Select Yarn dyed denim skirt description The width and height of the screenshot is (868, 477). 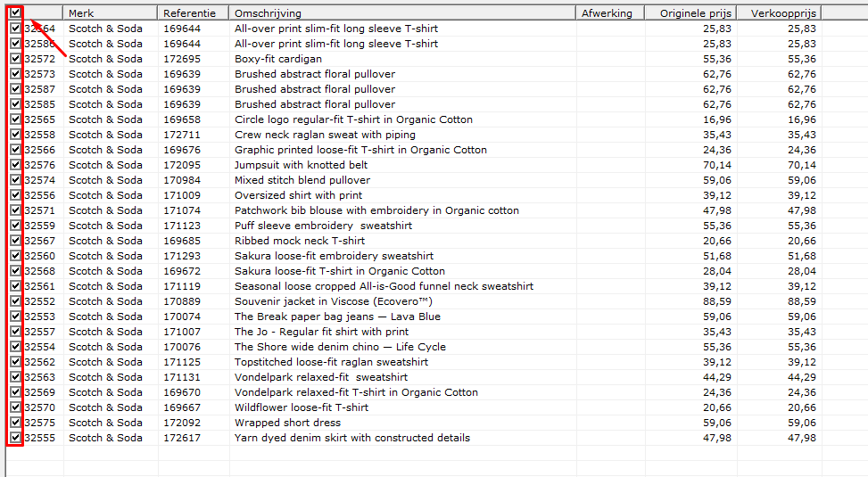352,438
